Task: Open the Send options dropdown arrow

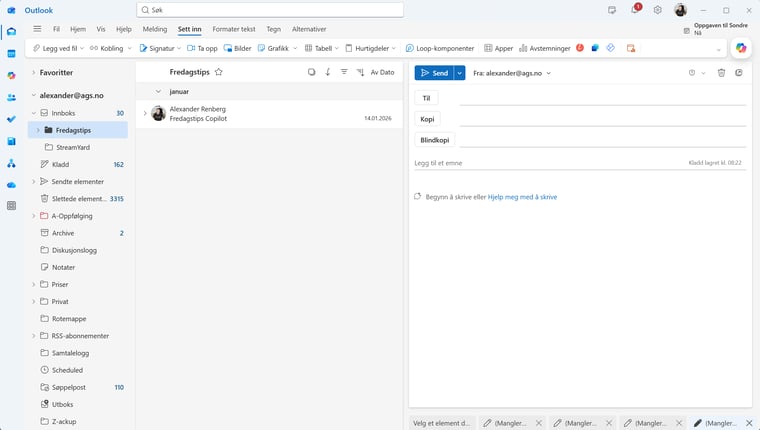Action: click(459, 73)
